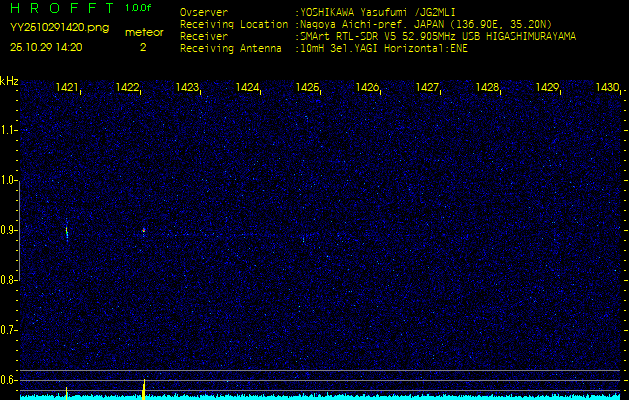
Task: Click the 1422 time axis marker
Action: [x=128, y=88]
